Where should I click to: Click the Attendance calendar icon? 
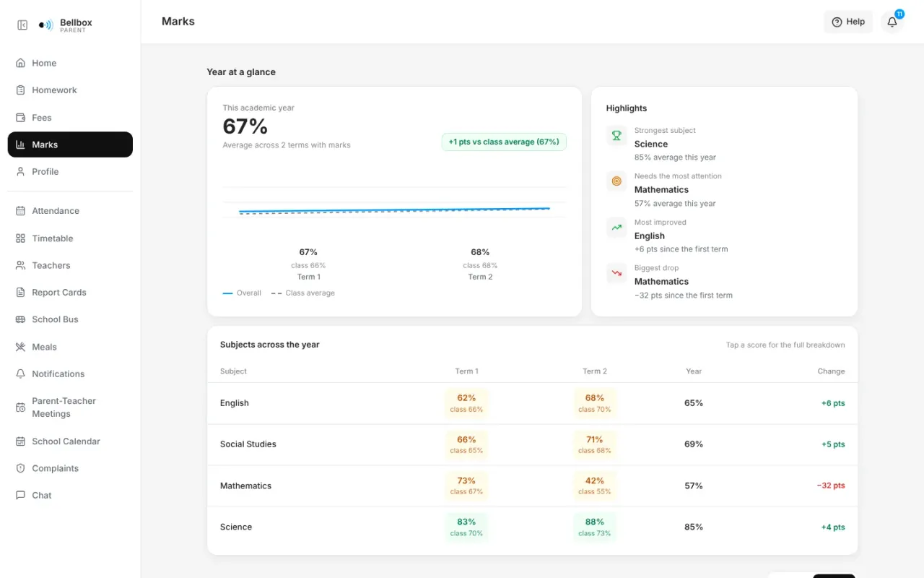[20, 211]
